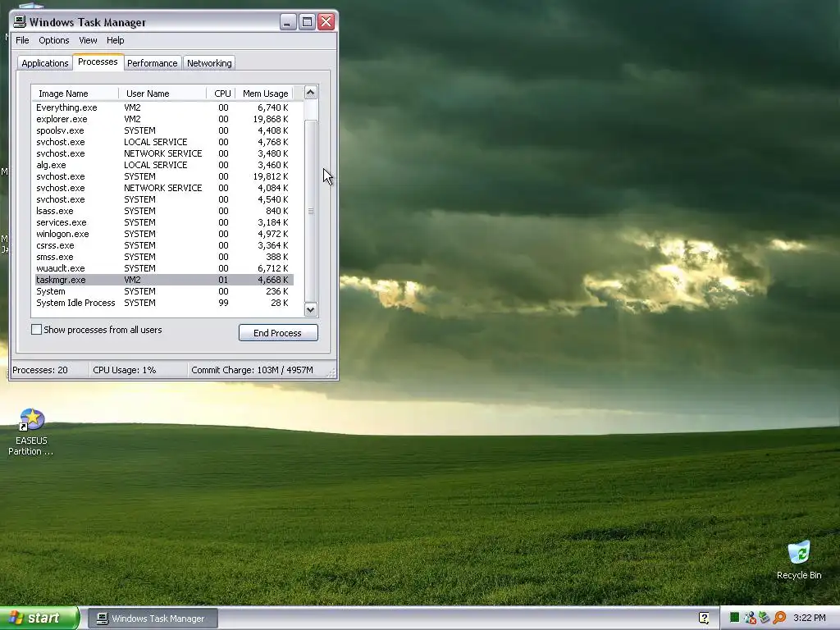This screenshot has width=840, height=630.
Task: Select svchost.exe using 19,812 K memory
Action: [x=164, y=176]
